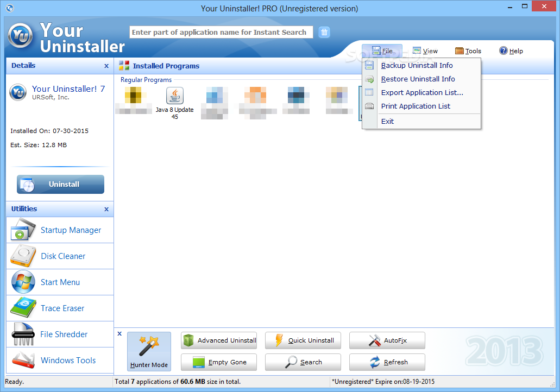This screenshot has width=560, height=392.
Task: Open the Help menu
Action: (x=511, y=50)
